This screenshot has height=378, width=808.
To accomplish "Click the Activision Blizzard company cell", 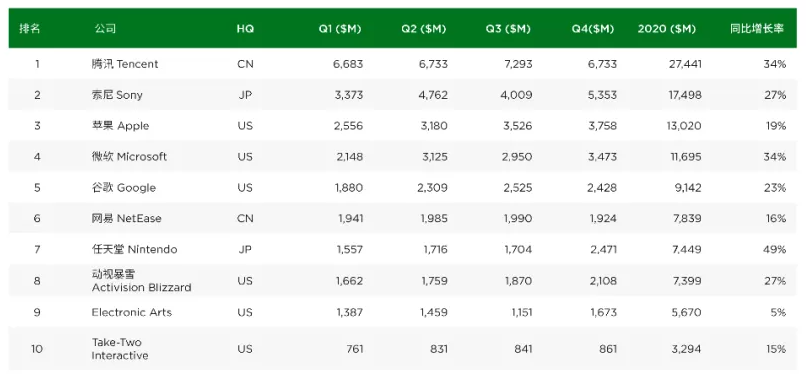I will (141, 281).
